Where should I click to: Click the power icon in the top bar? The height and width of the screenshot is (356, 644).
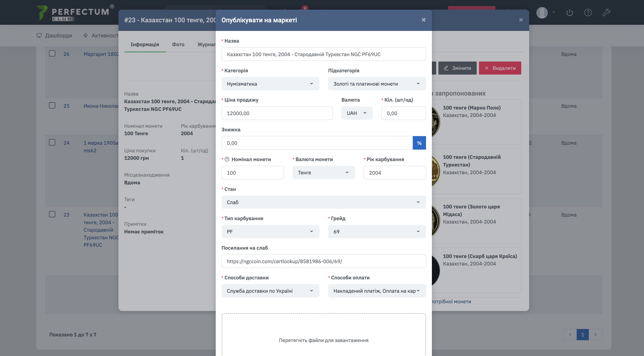(569, 12)
